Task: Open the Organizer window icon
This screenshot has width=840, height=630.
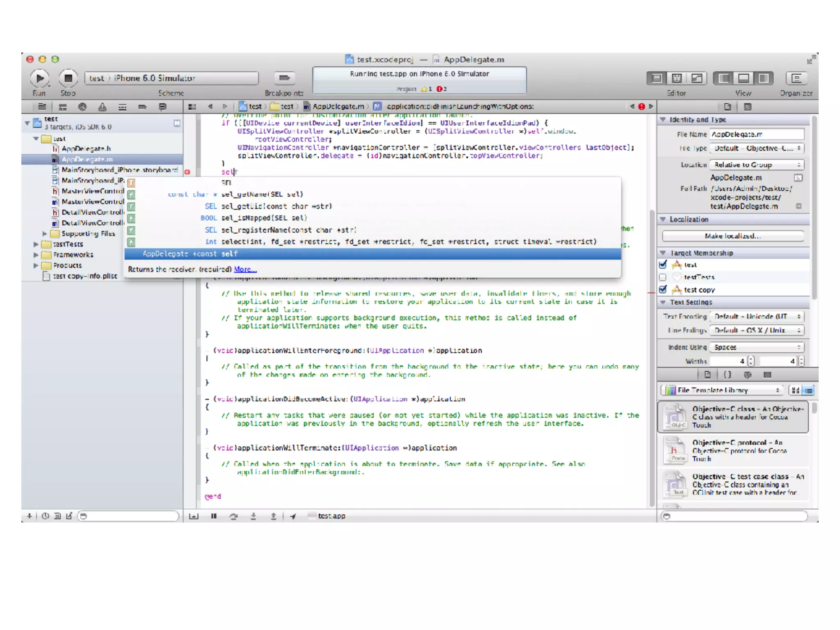Action: [796, 78]
